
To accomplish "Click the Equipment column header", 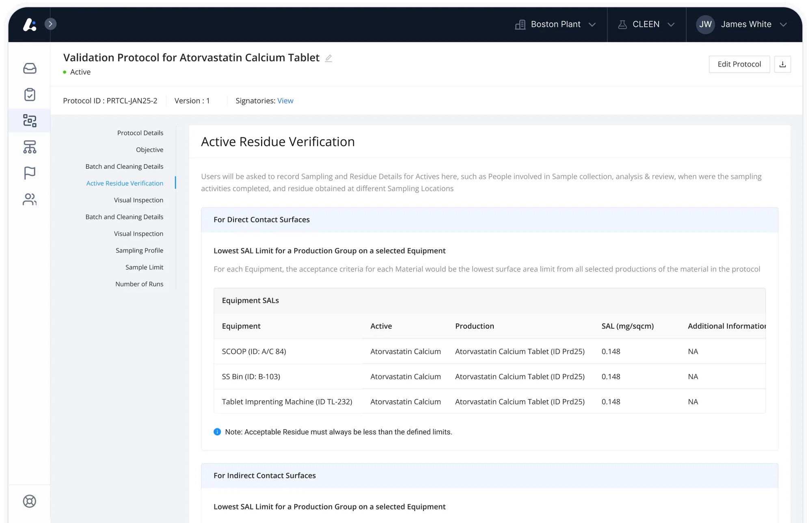I will click(x=241, y=326).
